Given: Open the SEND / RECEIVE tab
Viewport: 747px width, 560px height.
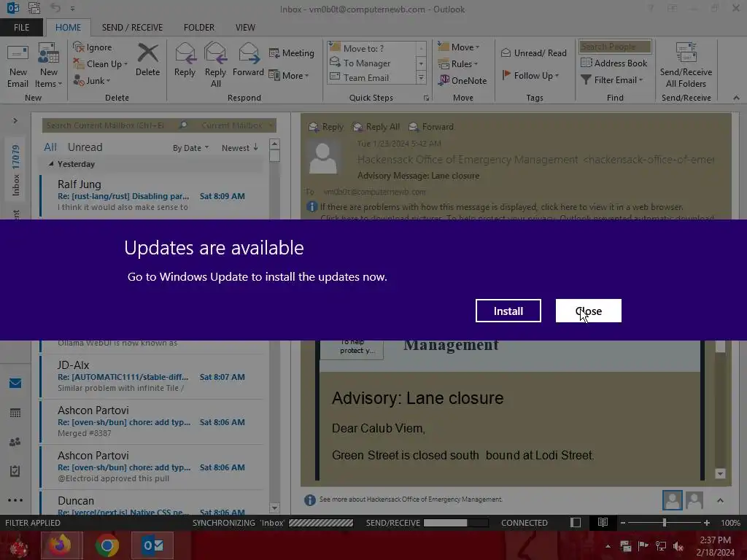Looking at the screenshot, I should tap(132, 28).
